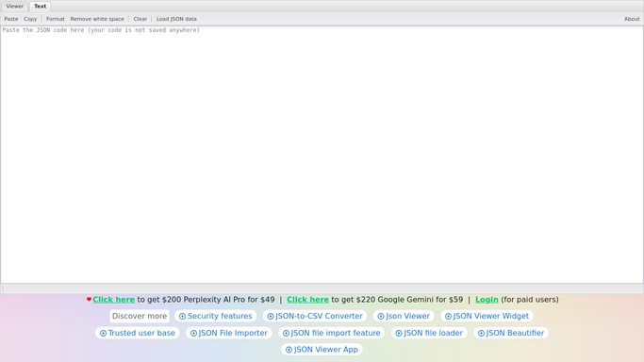Open Load JSON data
The image size is (644, 362).
(x=176, y=19)
